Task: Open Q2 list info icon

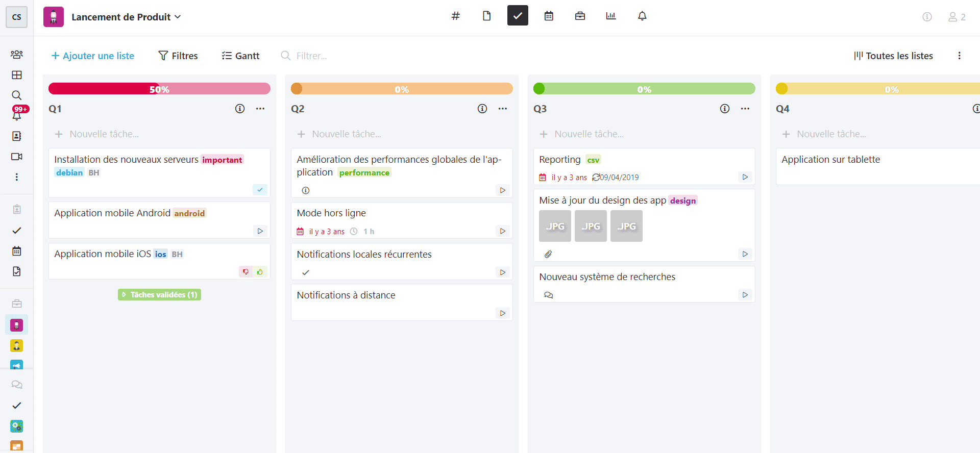Action: pyautogui.click(x=482, y=109)
